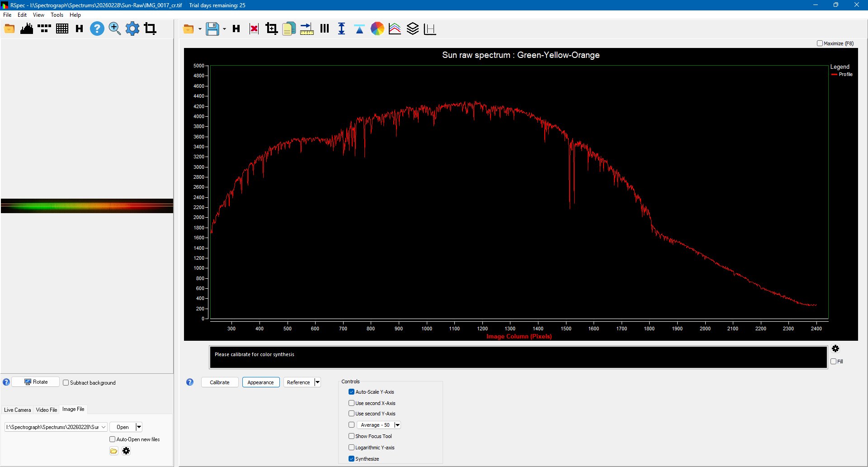Click the measurement axis icon
The width and height of the screenshot is (868, 467).
(430, 29)
